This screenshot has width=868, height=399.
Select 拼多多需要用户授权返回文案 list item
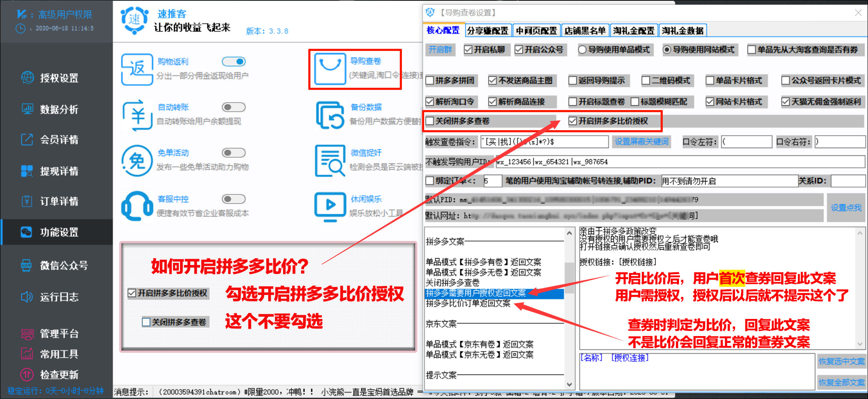coord(494,293)
